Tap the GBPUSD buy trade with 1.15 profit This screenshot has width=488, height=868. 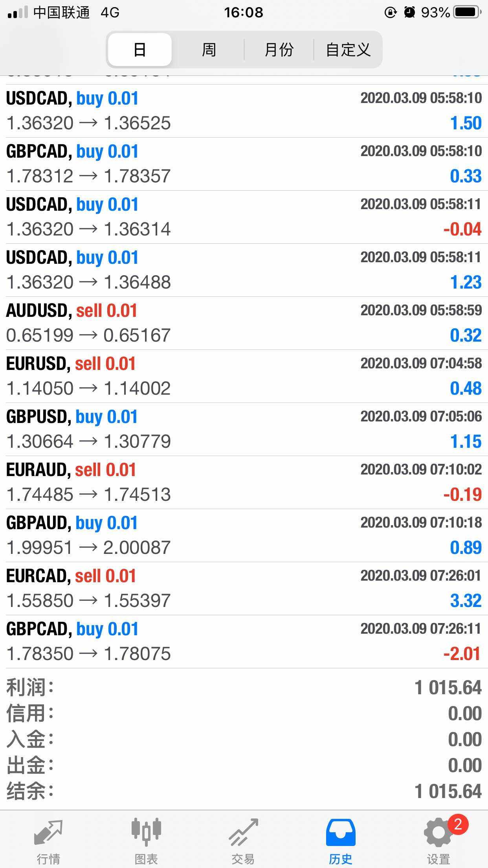click(244, 429)
